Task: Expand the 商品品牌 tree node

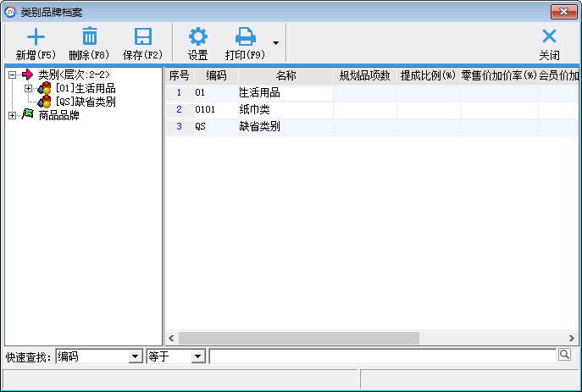Action: pyautogui.click(x=12, y=116)
